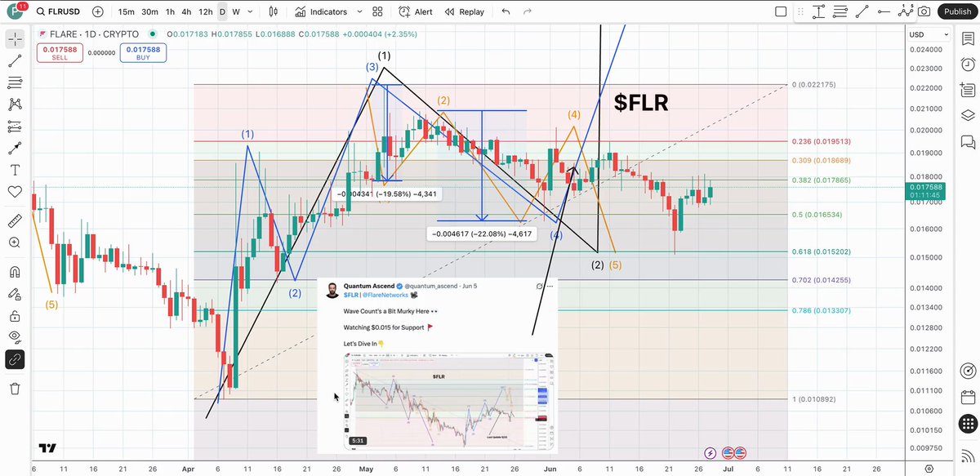Expand the timeframe intervals dropdown arrow

pos(249,12)
